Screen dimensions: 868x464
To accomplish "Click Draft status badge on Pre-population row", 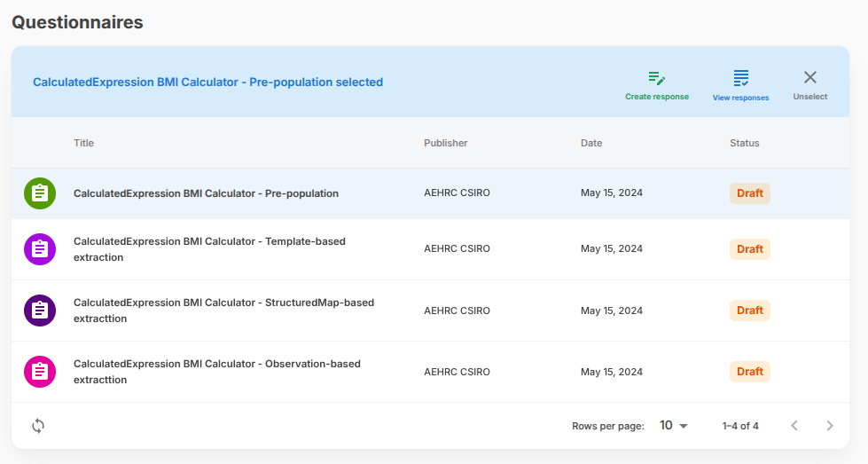I will 749,193.
